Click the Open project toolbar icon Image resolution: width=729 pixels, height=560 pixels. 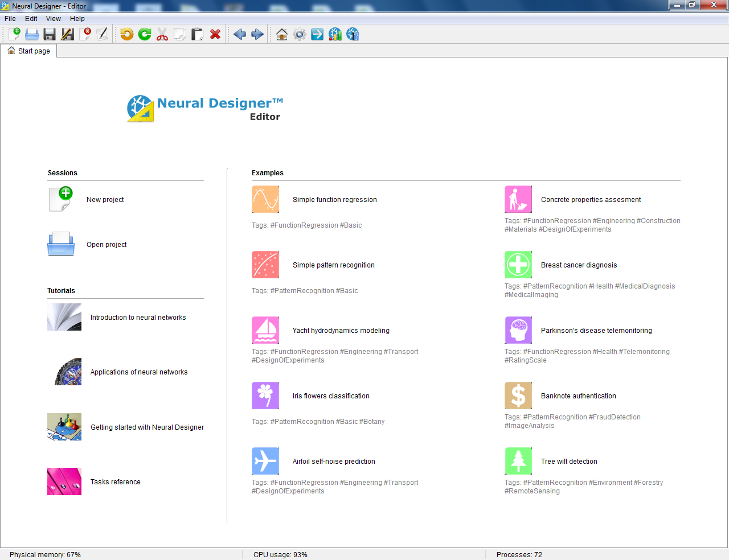click(x=32, y=34)
